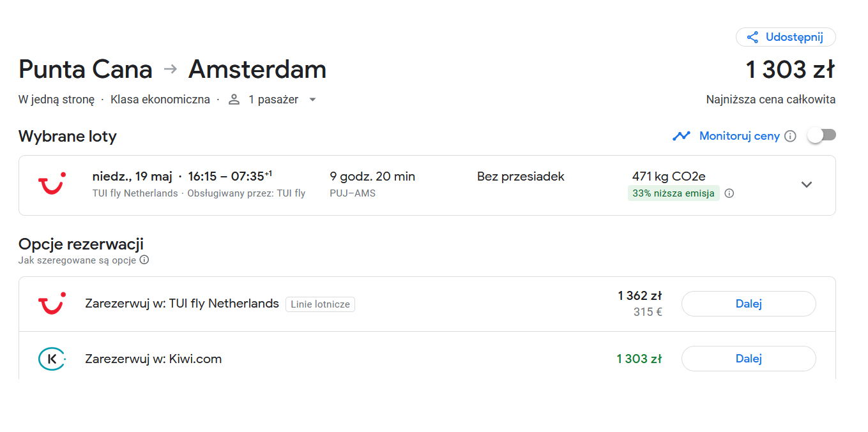Click info icon next to 33% niższa emisja
868x432 pixels.
[x=729, y=193]
